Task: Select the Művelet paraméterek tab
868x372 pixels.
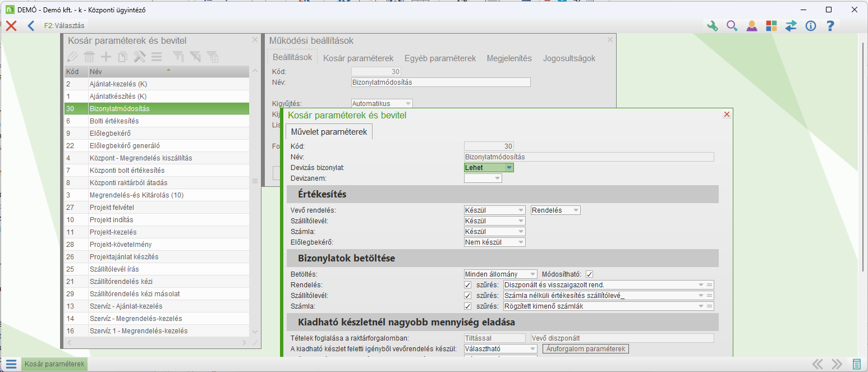Action: (329, 131)
